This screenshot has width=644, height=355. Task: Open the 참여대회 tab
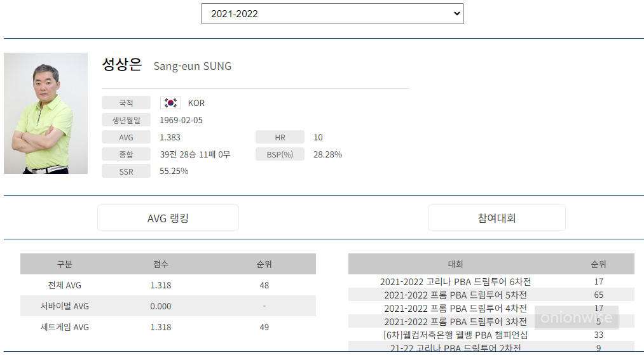[497, 218]
